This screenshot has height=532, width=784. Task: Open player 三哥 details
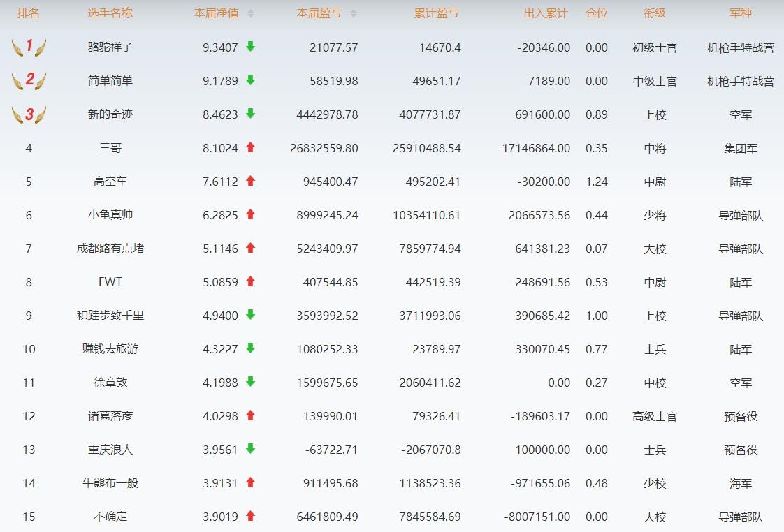point(110,148)
